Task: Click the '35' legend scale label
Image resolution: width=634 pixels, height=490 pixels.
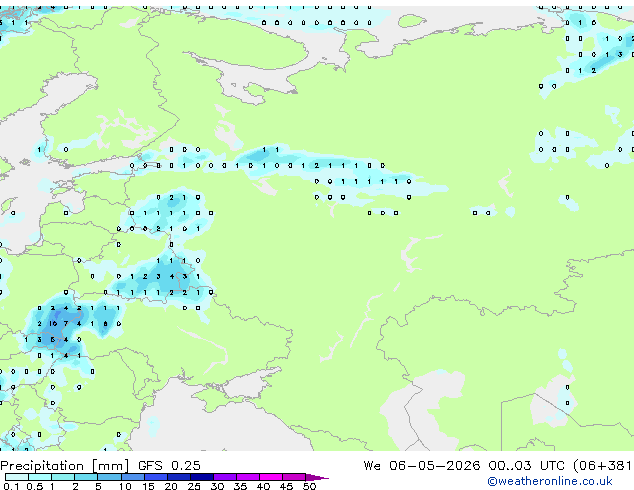Action: 240,486
